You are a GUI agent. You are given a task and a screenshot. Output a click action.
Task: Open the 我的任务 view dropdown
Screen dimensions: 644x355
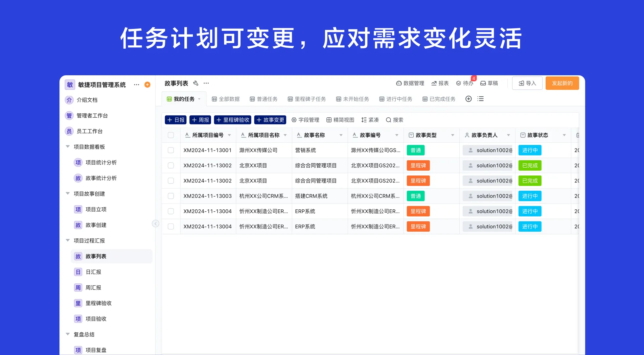tap(199, 99)
